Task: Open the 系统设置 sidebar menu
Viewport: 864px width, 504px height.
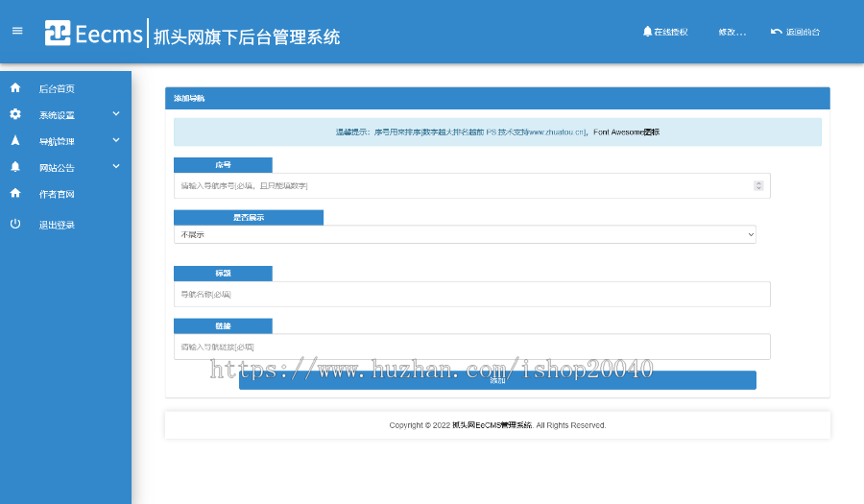Action: point(57,115)
